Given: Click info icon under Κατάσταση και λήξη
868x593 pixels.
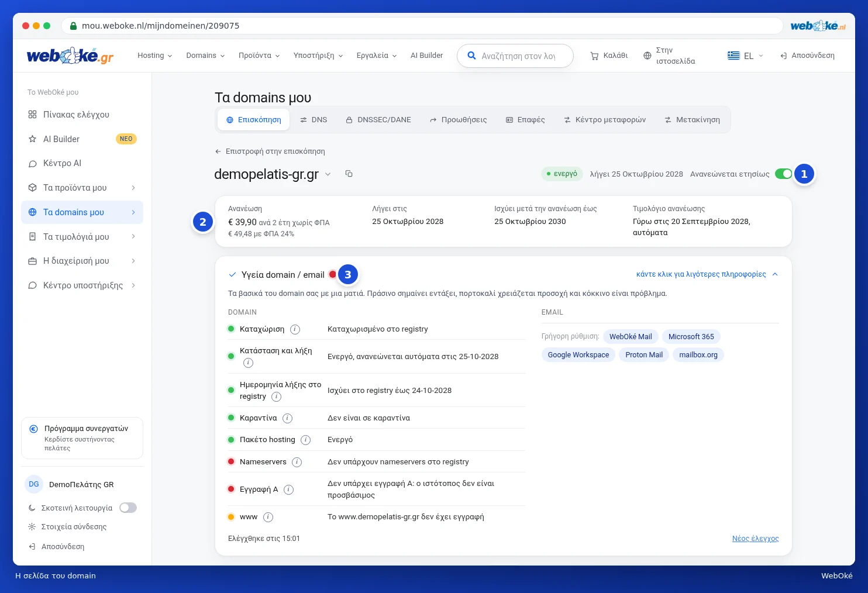Looking at the screenshot, I should point(248,363).
